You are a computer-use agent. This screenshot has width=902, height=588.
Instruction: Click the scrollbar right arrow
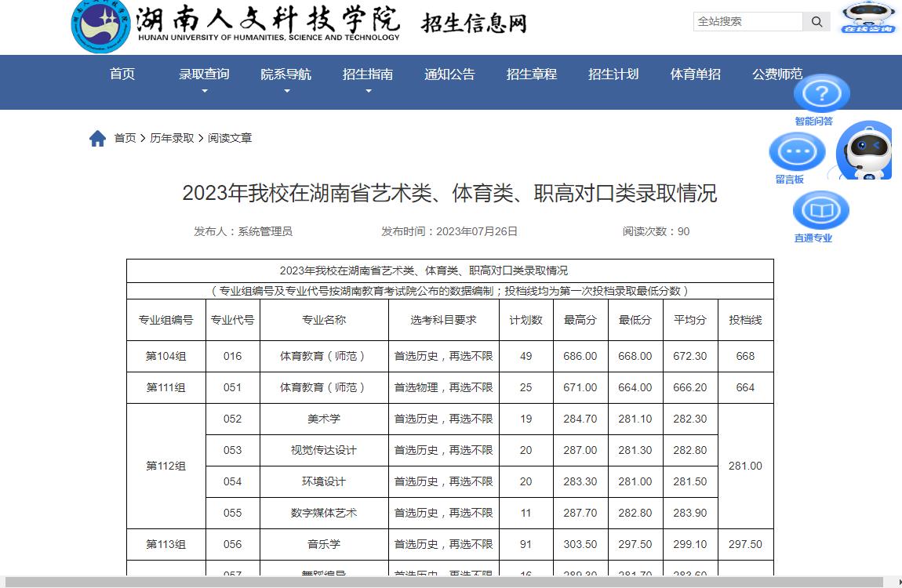coord(899,583)
